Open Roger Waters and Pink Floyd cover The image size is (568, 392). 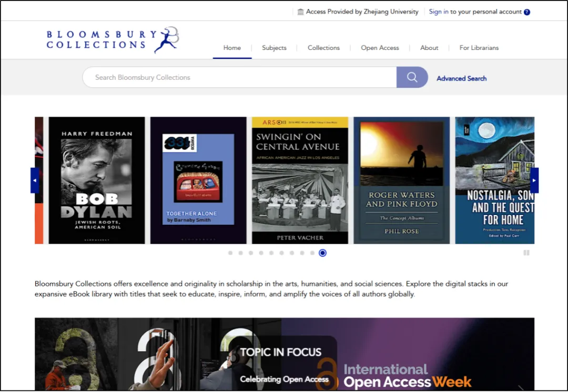(x=401, y=180)
